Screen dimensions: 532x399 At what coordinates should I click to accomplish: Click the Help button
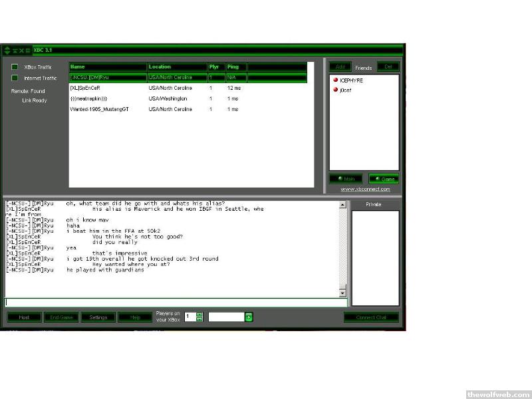click(135, 317)
